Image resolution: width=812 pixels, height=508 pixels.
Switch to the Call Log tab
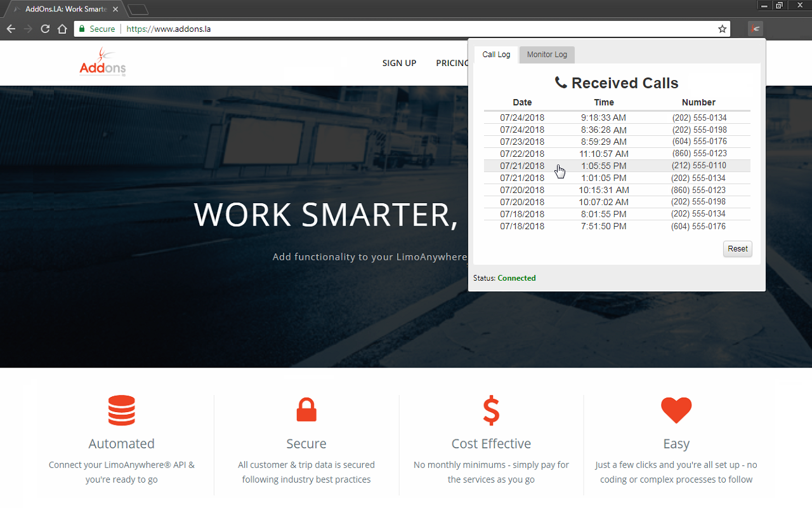pos(496,55)
